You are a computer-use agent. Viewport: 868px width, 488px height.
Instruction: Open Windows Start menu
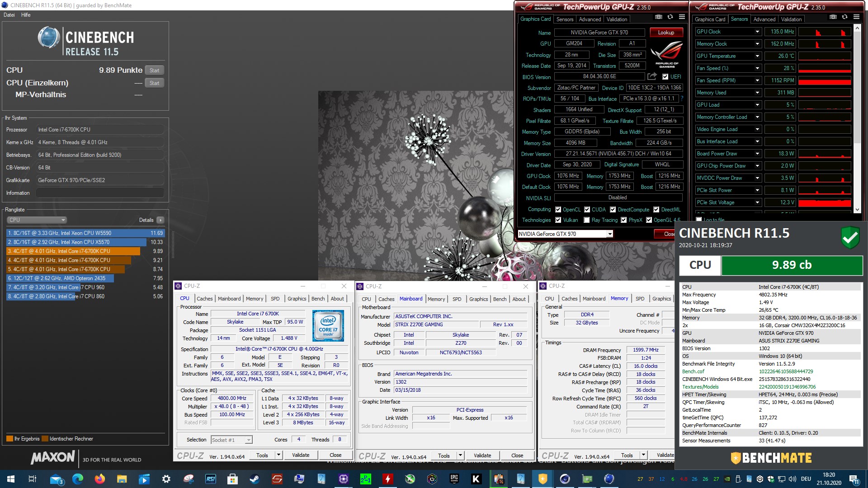[11, 479]
